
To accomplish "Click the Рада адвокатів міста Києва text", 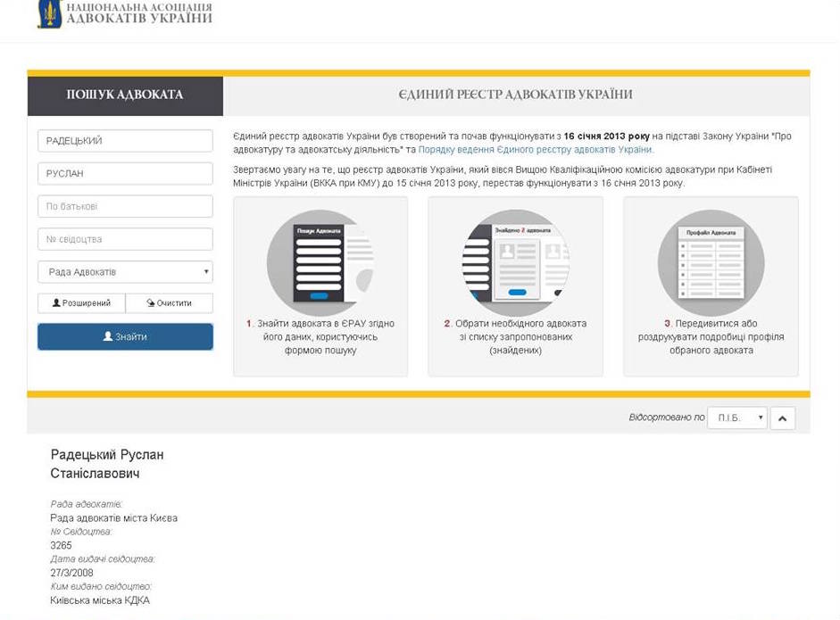I will click(113, 518).
